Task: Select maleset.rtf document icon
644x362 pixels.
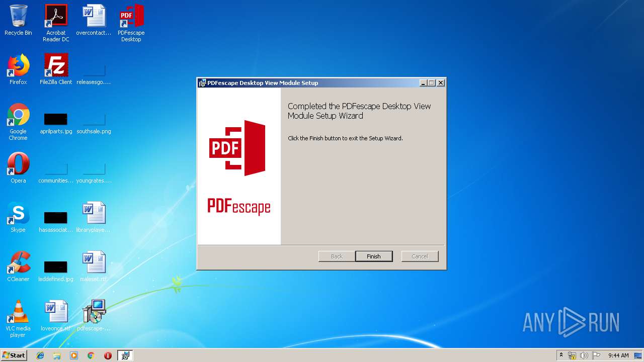Action: [x=94, y=266]
